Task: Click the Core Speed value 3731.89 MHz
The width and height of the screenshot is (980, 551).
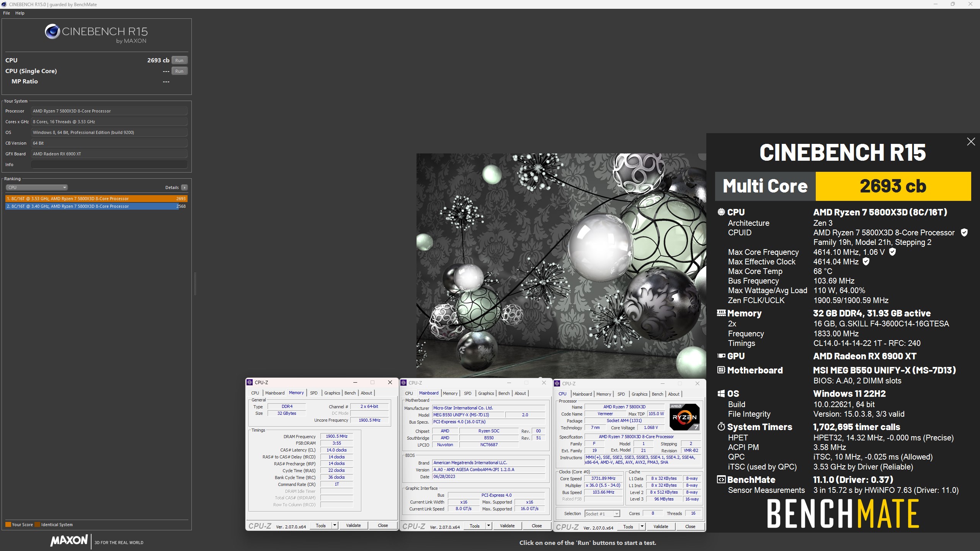Action: [x=603, y=478]
